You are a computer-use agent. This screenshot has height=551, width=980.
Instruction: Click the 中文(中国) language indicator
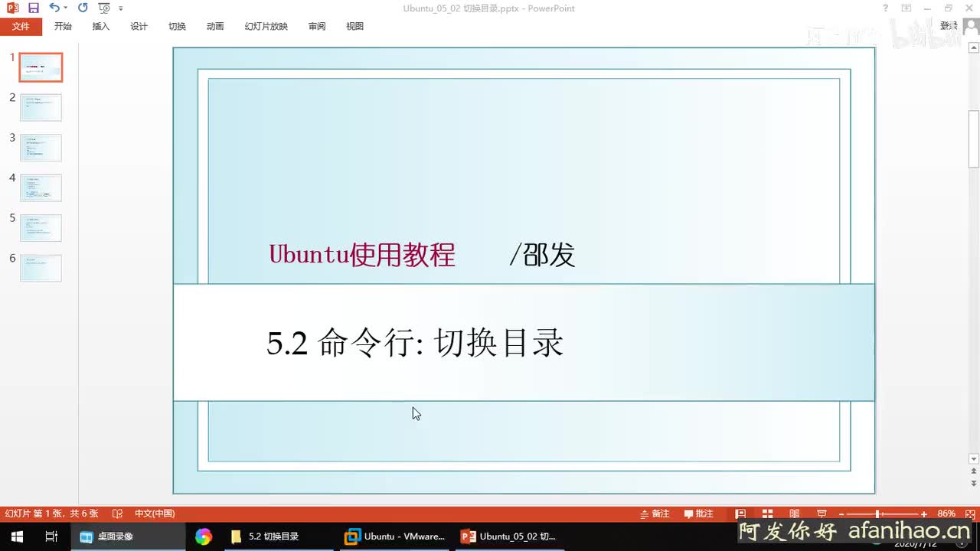155,514
